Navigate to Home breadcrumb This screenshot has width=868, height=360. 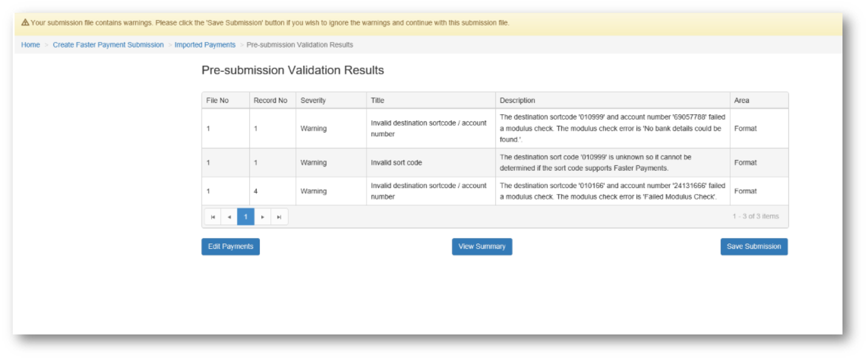click(x=30, y=45)
